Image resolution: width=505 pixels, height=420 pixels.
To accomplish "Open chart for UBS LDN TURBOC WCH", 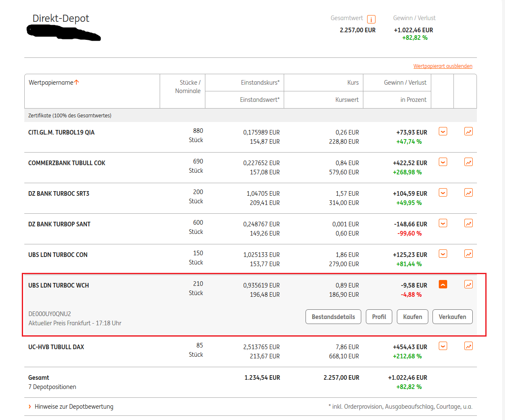I will click(469, 285).
